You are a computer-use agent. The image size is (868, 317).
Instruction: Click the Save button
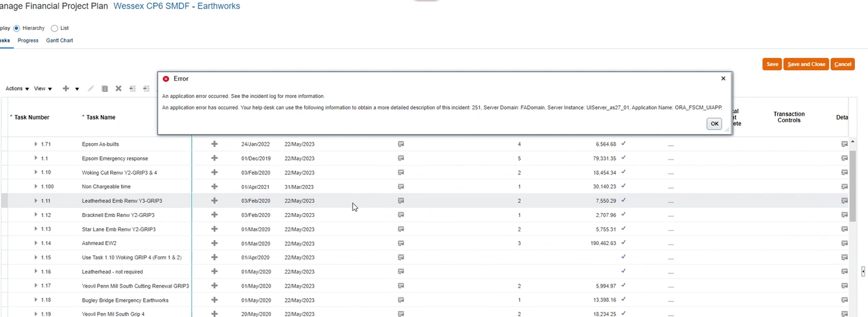[772, 64]
